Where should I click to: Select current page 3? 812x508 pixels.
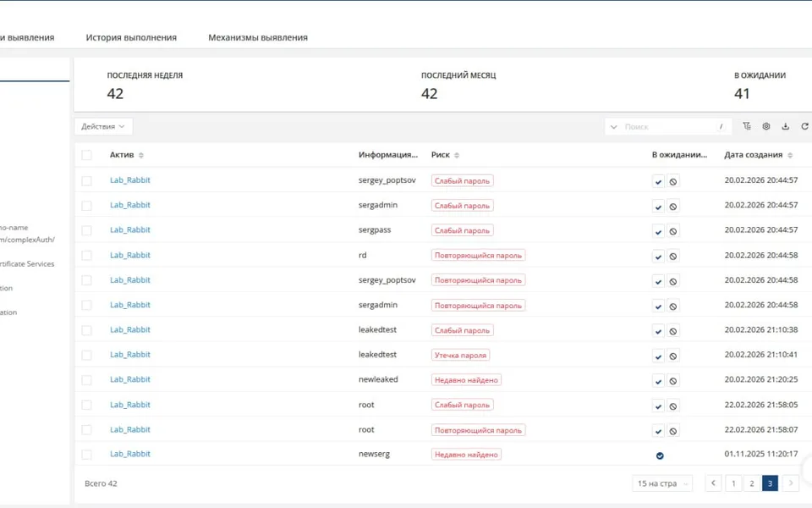[770, 483]
